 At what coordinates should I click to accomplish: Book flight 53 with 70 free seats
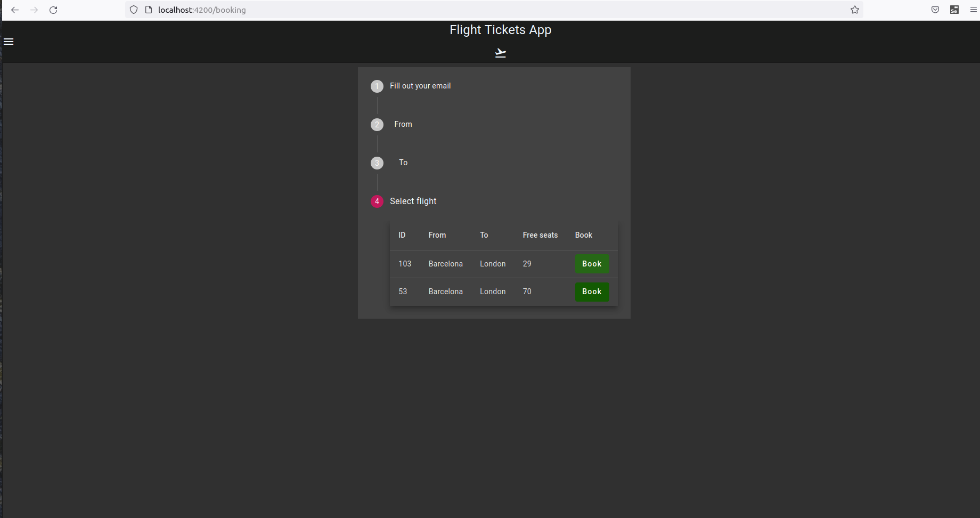[591, 292]
